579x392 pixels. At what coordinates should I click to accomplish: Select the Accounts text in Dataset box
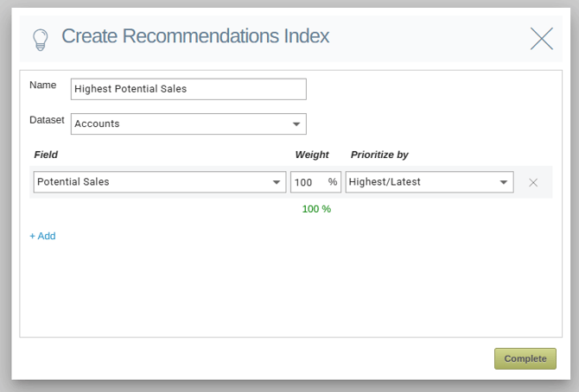coord(97,123)
